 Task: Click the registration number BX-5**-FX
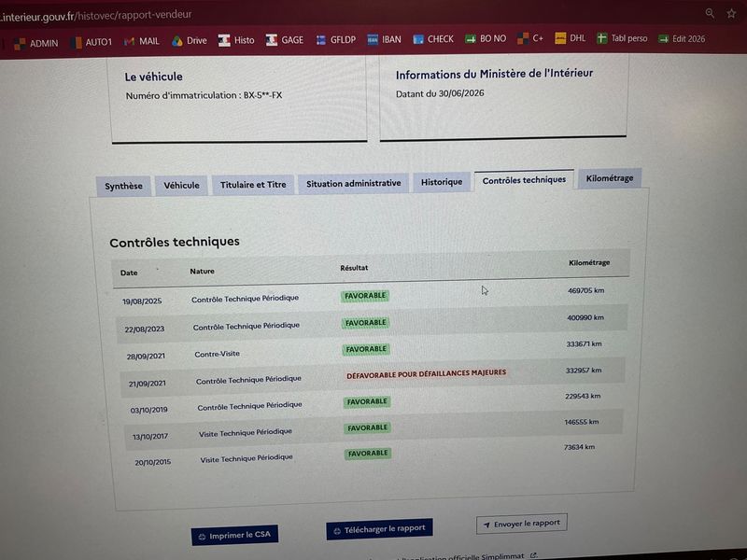263,95
